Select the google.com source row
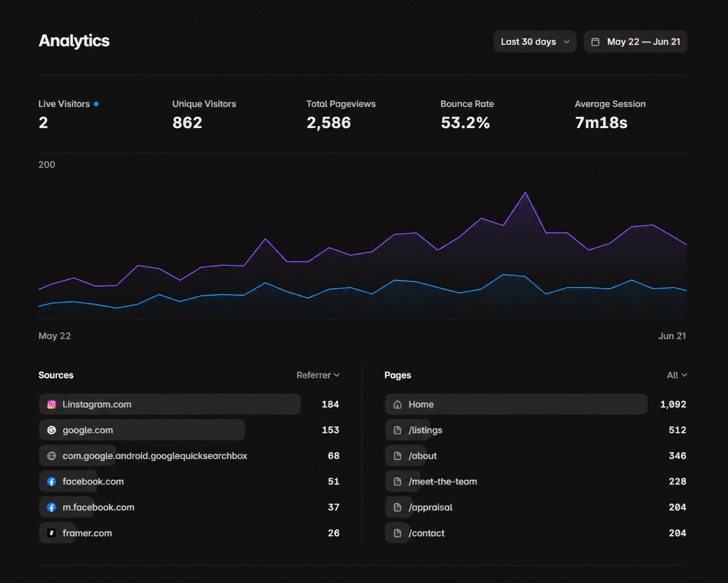The width and height of the screenshot is (728, 583). [x=190, y=430]
